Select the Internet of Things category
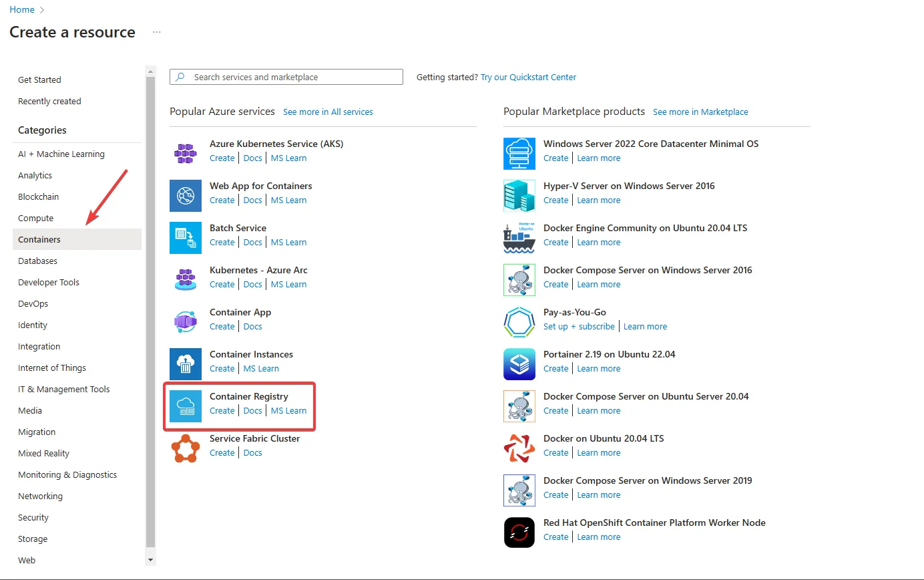Screen dimensions: 924x580 click(x=77, y=368)
